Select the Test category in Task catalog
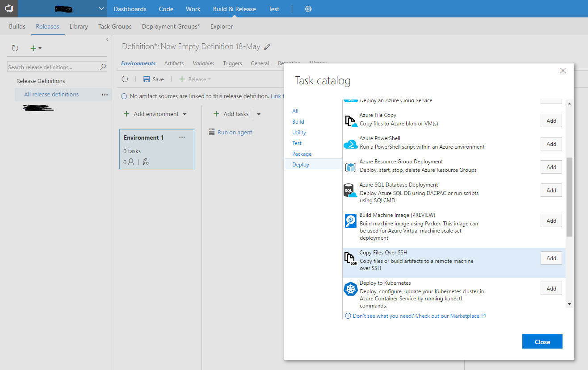 coord(297,143)
